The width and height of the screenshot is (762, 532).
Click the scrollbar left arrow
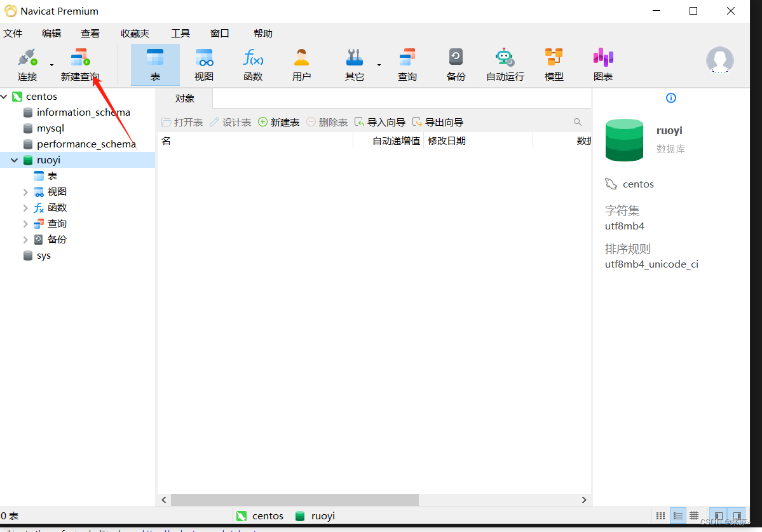tap(164, 500)
